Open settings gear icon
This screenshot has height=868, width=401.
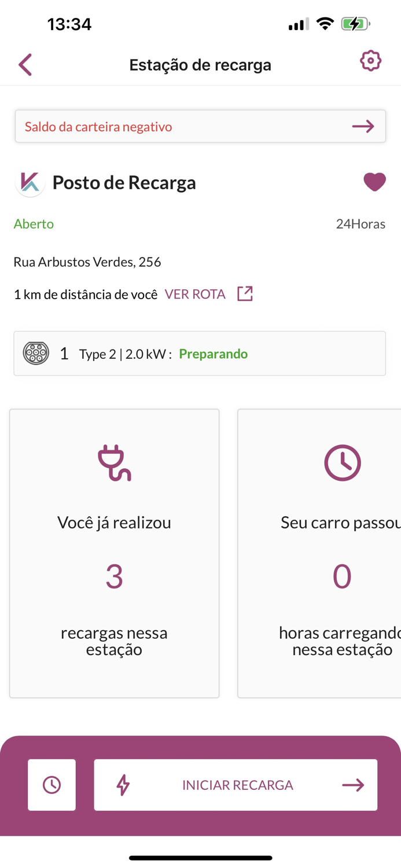[x=370, y=61]
